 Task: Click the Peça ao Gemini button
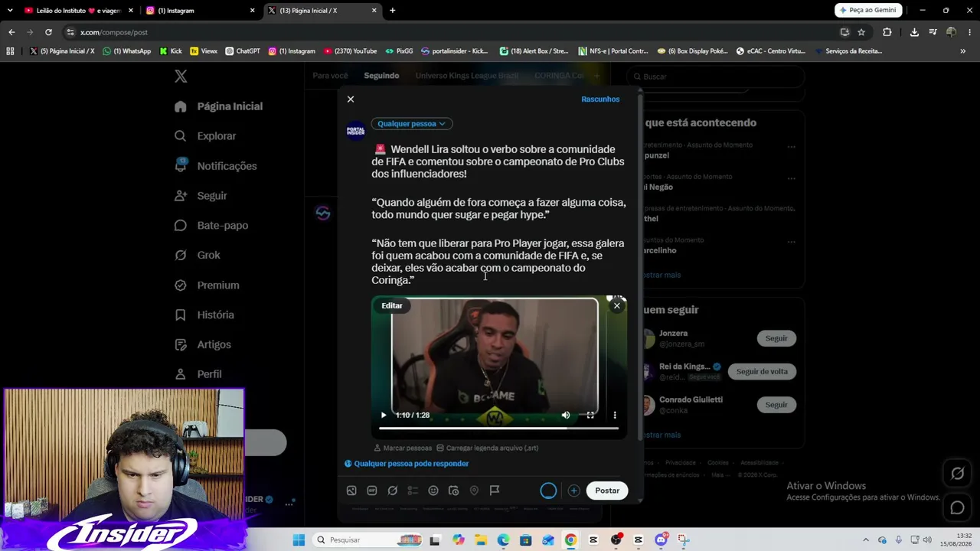pos(868,11)
